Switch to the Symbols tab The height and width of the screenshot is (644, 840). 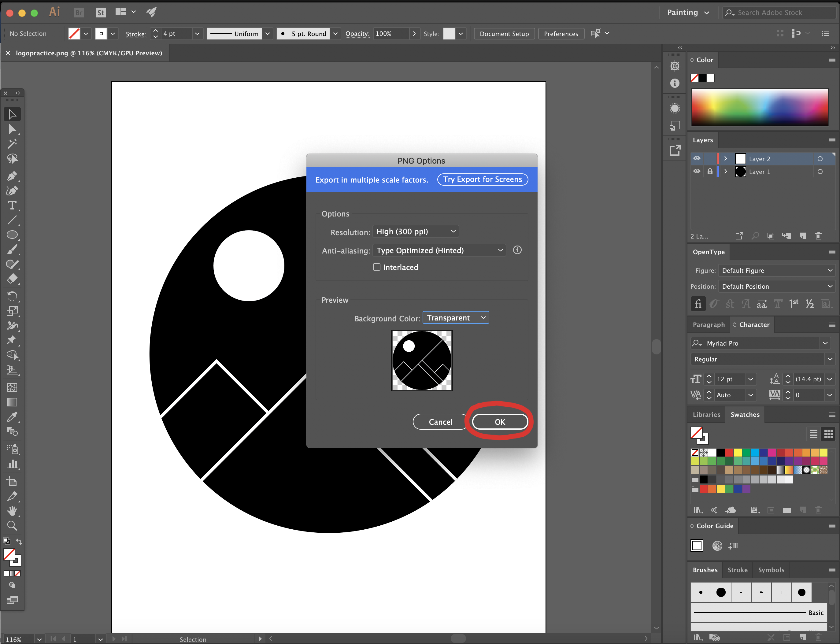(x=771, y=570)
